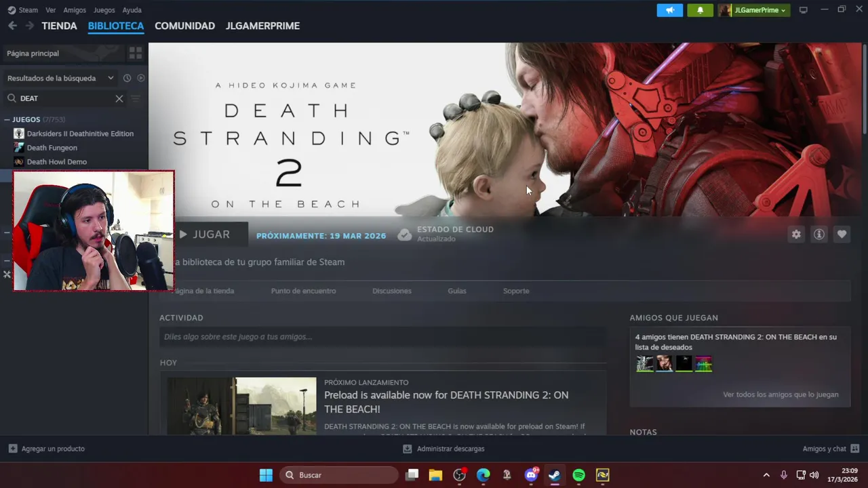The width and height of the screenshot is (868, 488).
Task: Click Ver todos los amigos que lo juegan
Action: 781,394
